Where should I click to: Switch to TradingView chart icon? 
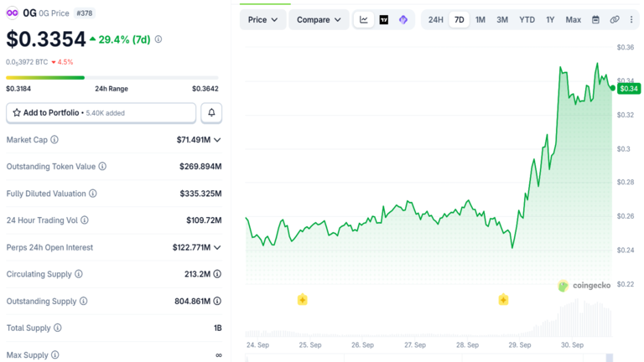(383, 20)
